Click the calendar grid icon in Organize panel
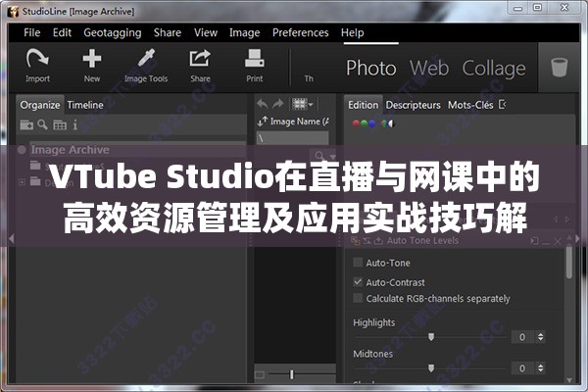588x392 pixels. tap(60, 124)
